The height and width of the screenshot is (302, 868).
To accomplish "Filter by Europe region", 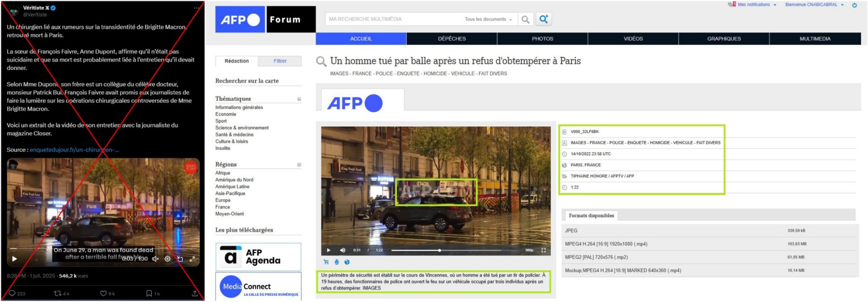I will [222, 200].
